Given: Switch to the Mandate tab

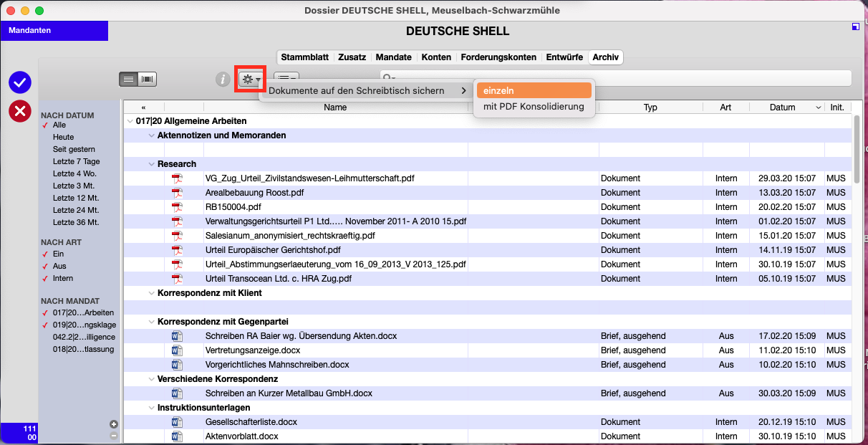Looking at the screenshot, I should point(394,57).
